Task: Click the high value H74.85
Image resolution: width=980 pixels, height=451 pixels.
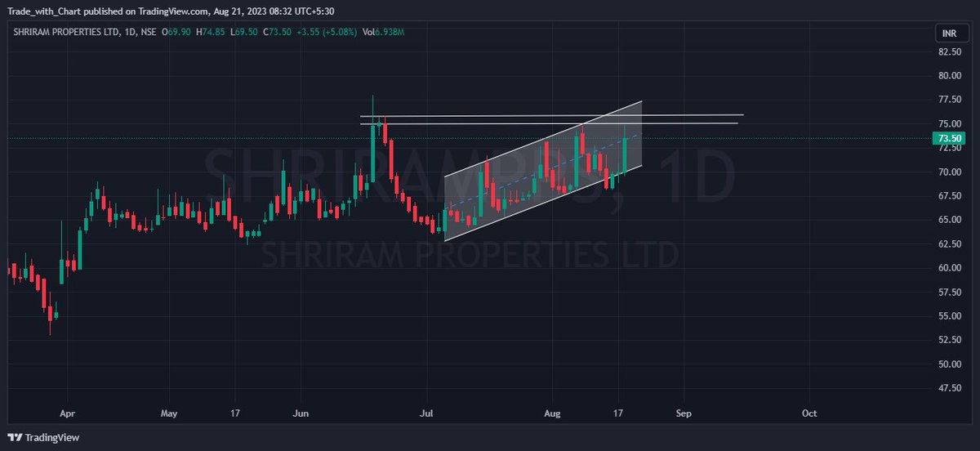Action: (211, 32)
